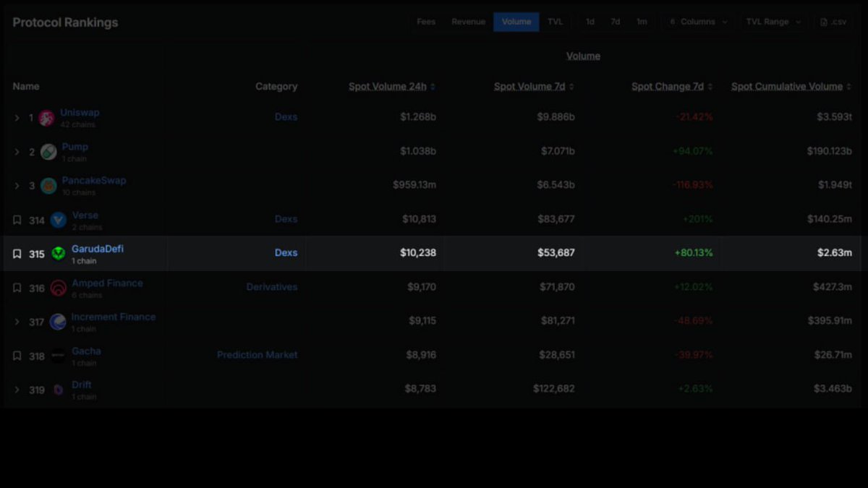Bookmark the Amped Finance row
Screen dimensions: 868x488
click(17, 288)
